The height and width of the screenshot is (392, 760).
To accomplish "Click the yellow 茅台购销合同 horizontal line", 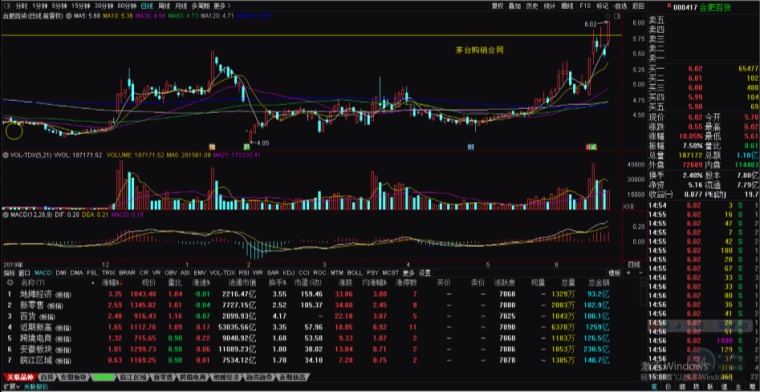I will pyautogui.click(x=312, y=35).
